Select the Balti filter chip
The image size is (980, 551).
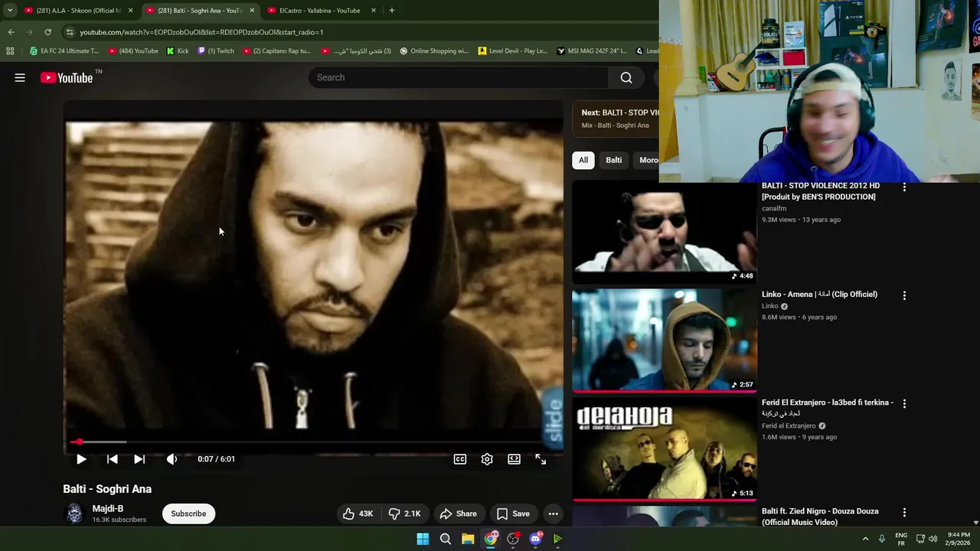point(614,160)
